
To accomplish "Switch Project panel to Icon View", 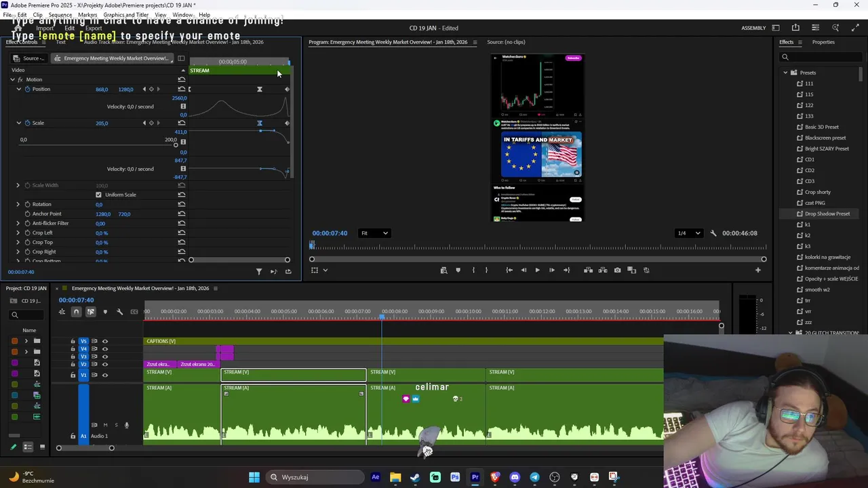I will point(42,447).
